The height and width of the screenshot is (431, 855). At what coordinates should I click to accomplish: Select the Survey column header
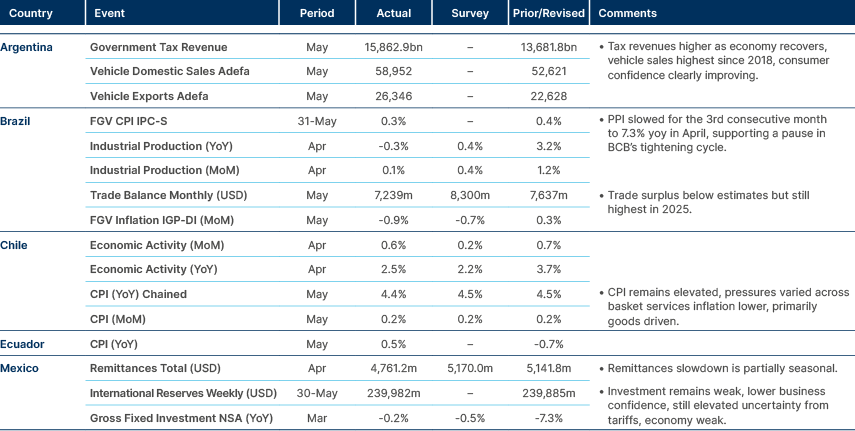pyautogui.click(x=470, y=14)
